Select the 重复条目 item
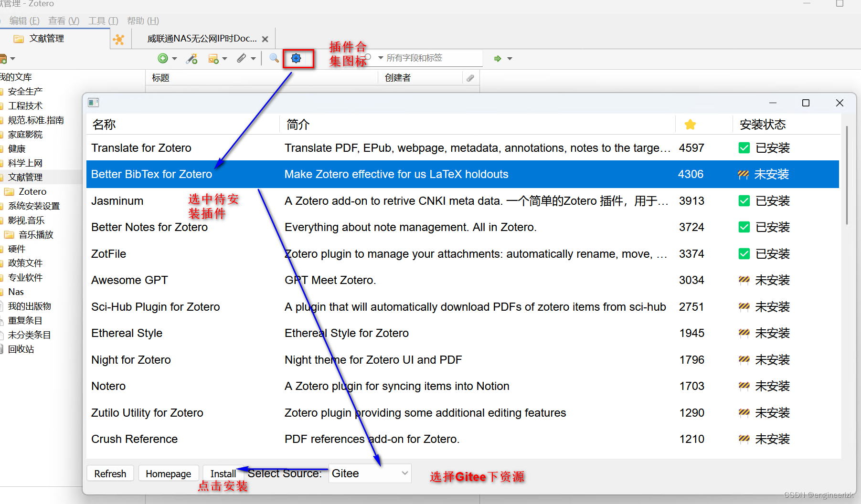Screen dimensions: 861x504 pos(25,320)
